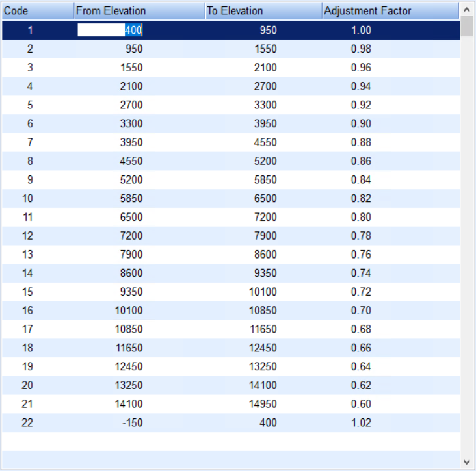Click From Elevation 11650 in row 18

129,348
